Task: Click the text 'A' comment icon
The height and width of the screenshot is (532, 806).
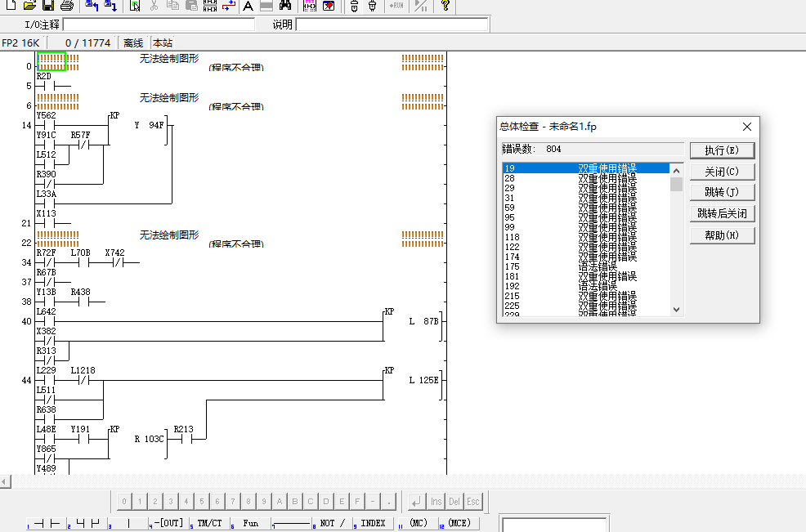Action: (x=248, y=6)
